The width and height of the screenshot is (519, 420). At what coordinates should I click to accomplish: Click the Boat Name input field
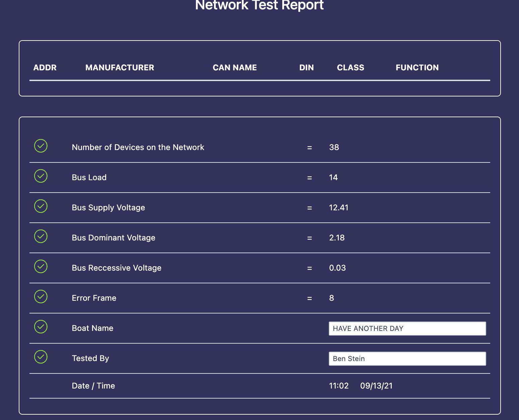[407, 329]
